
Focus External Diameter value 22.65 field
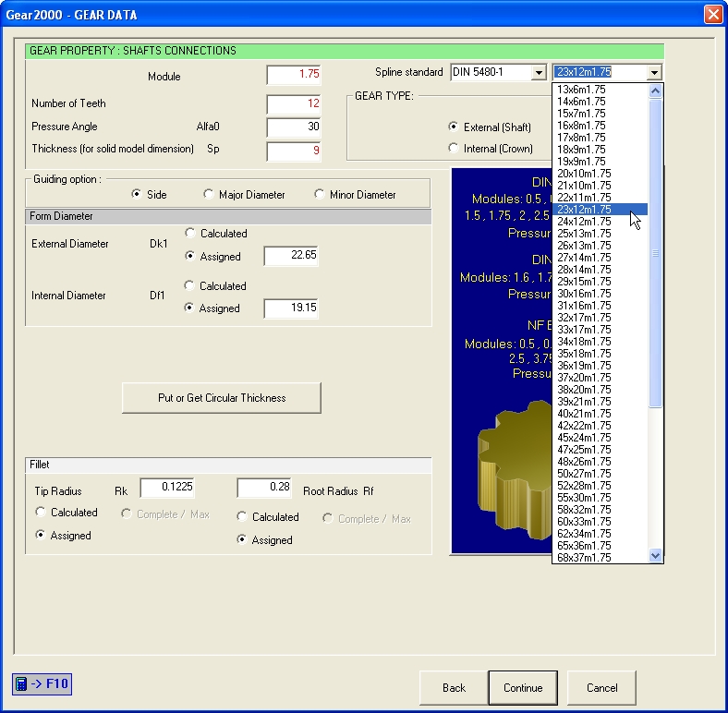click(291, 256)
